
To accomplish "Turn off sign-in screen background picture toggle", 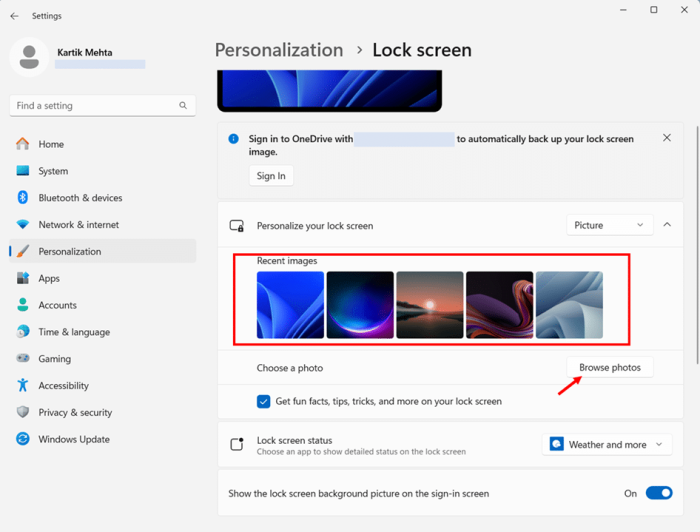I will click(659, 493).
